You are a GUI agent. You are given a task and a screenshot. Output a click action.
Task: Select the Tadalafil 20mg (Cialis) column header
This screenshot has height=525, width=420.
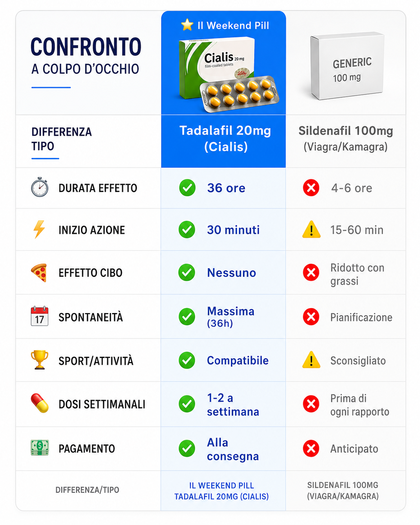tap(225, 139)
